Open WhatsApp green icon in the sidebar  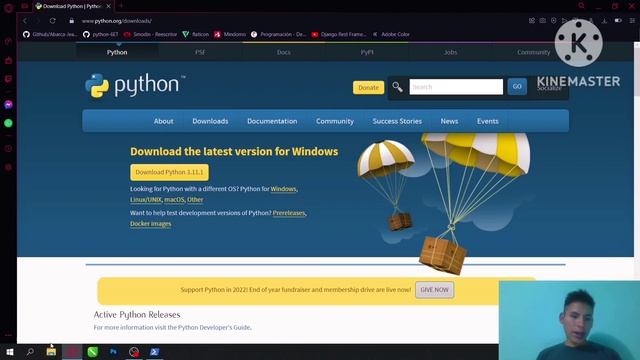pyautogui.click(x=8, y=123)
